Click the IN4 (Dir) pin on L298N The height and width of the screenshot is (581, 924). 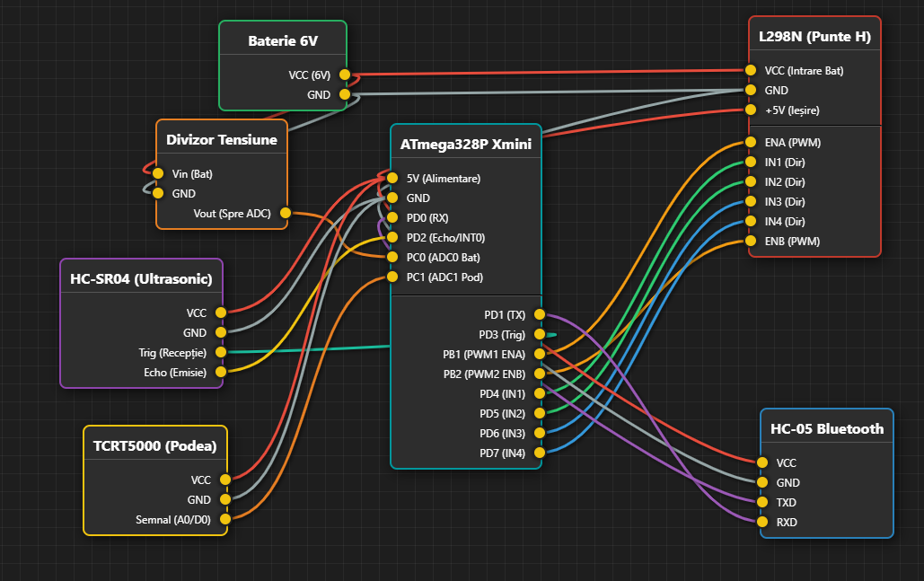750,221
